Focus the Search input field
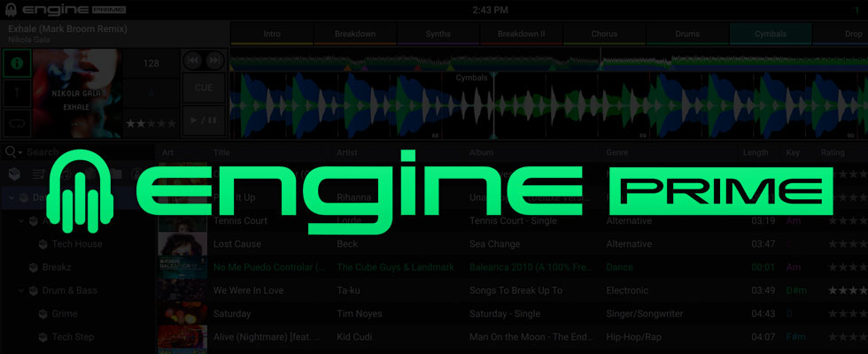 coord(89,152)
